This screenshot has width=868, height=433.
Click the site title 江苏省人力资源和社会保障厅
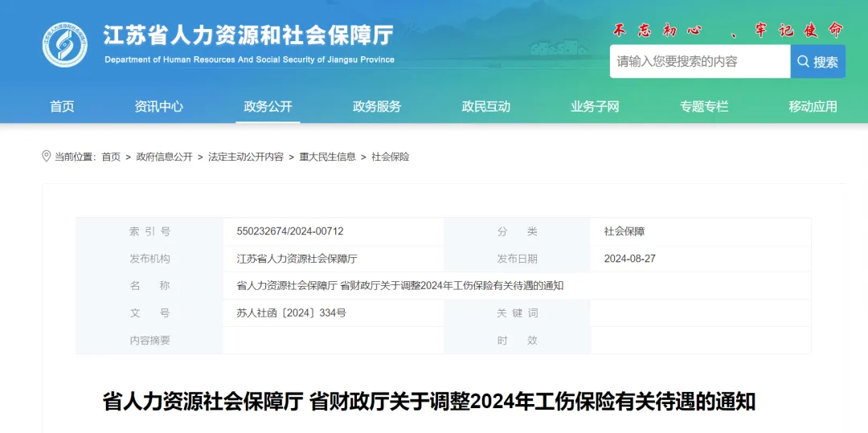pyautogui.click(x=248, y=36)
